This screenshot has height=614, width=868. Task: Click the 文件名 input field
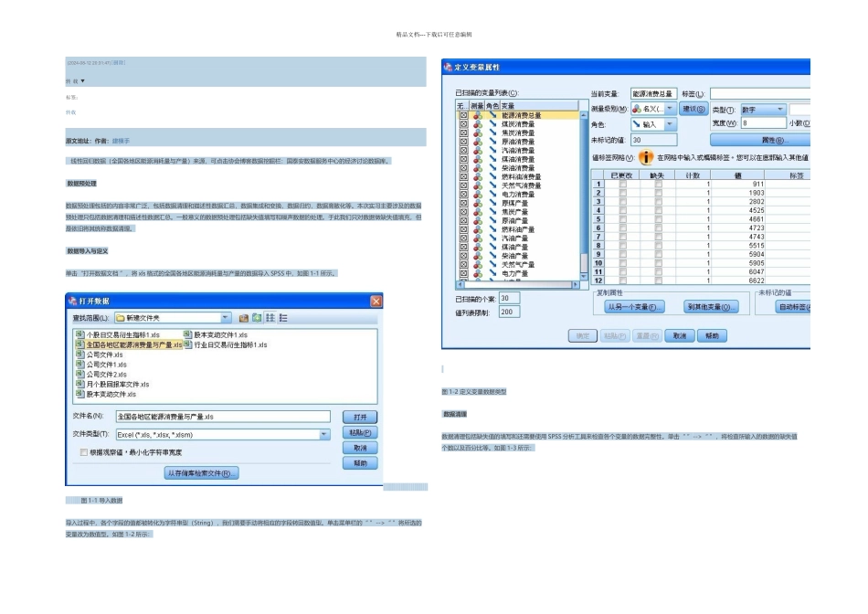pyautogui.click(x=223, y=417)
